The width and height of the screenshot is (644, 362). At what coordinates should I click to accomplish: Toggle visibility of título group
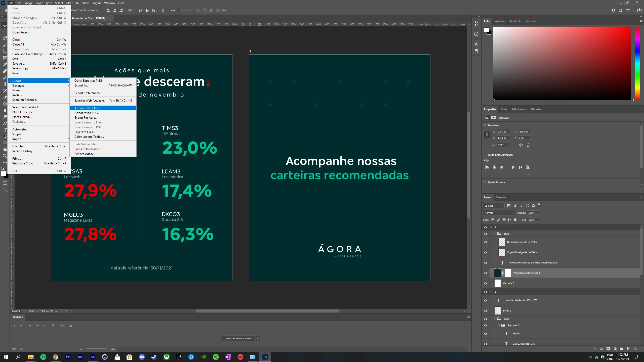click(486, 234)
